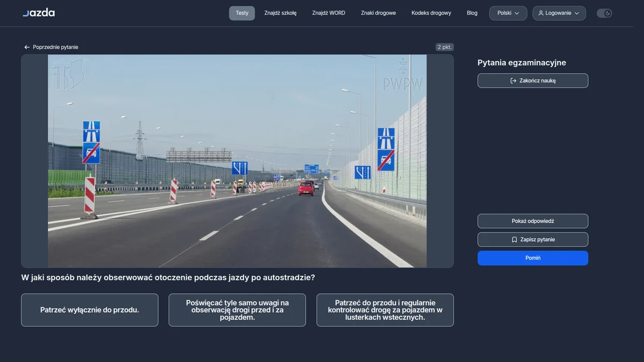Choose answer Patrzeć wyłącznie do przodu

pyautogui.click(x=90, y=310)
